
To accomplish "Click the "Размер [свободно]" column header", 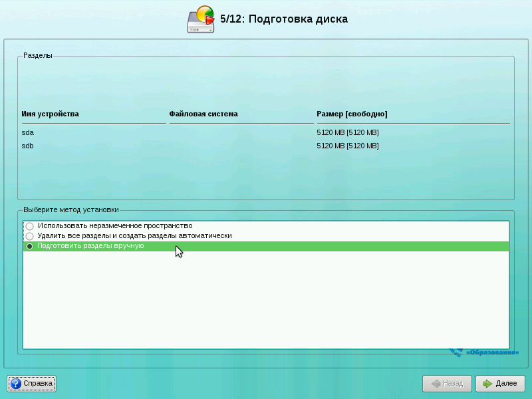I will [352, 114].
